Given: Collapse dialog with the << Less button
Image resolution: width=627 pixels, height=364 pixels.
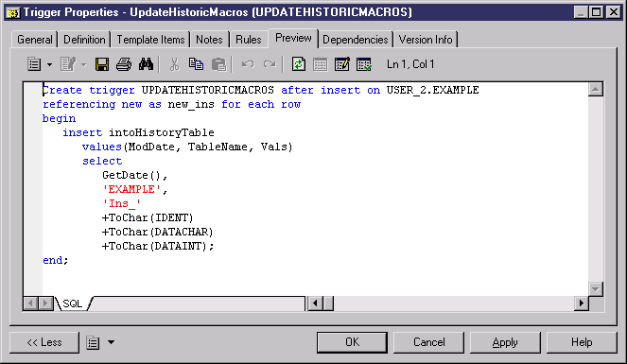Looking at the screenshot, I should tap(44, 342).
